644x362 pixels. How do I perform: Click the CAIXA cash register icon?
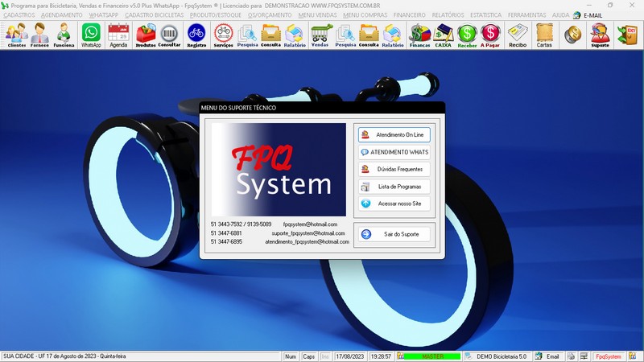[443, 35]
